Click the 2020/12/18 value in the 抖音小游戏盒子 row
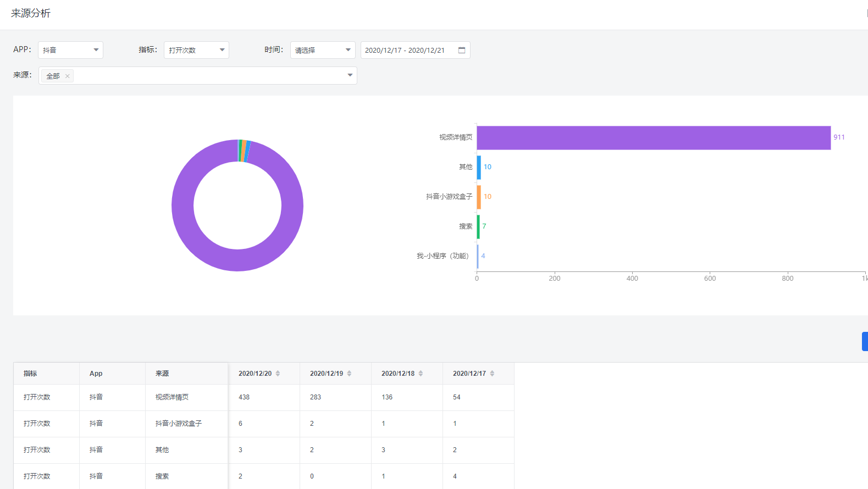This screenshot has width=868, height=489. (384, 424)
